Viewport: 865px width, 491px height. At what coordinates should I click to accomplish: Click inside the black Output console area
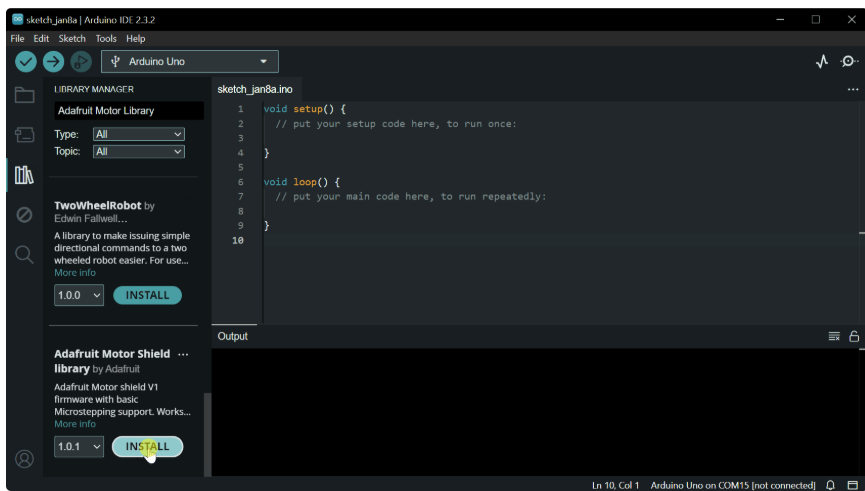click(x=535, y=412)
